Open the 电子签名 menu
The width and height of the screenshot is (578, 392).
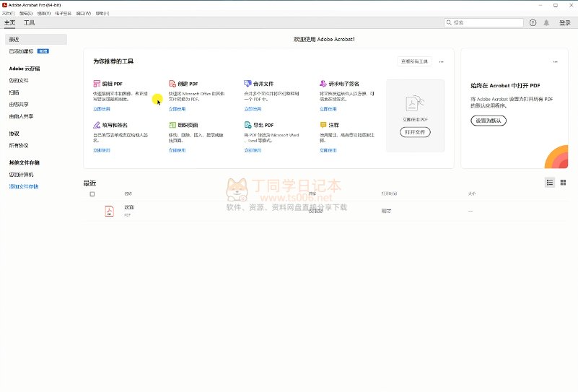[x=63, y=13]
